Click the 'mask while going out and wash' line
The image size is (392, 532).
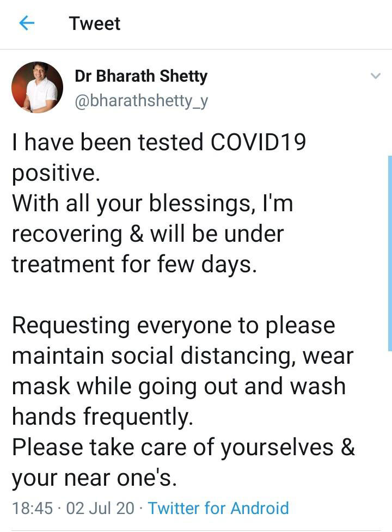179,387
